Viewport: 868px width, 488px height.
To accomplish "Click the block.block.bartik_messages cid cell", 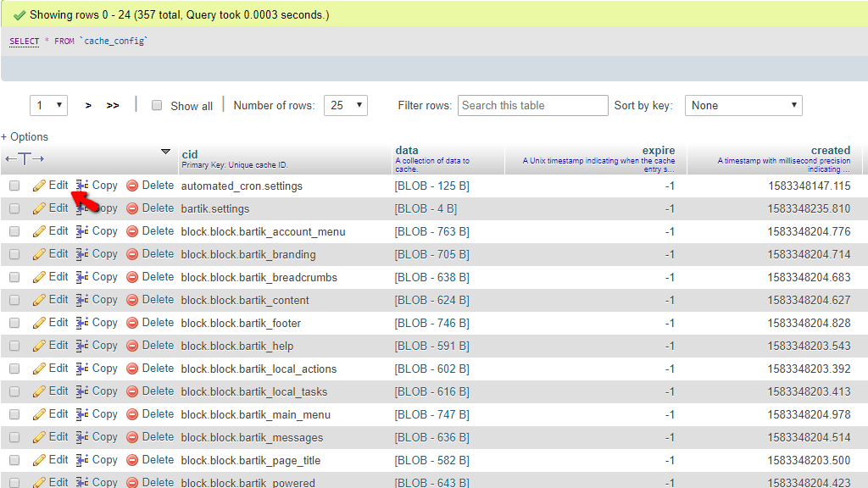I will click(x=252, y=438).
